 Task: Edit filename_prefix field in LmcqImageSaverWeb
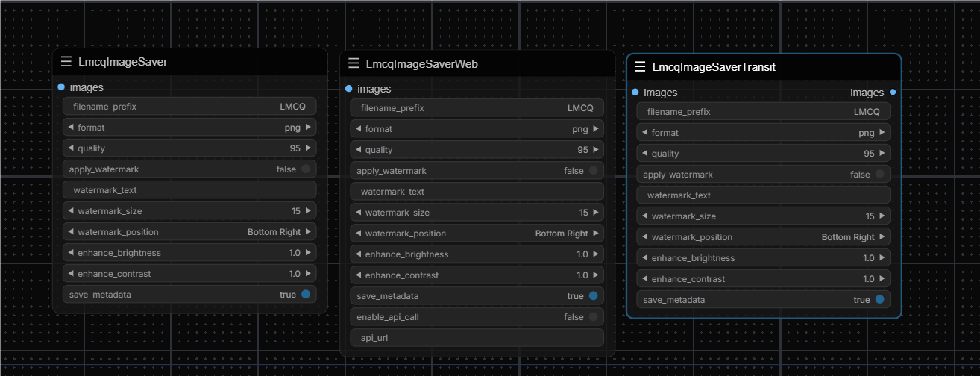tap(477, 108)
